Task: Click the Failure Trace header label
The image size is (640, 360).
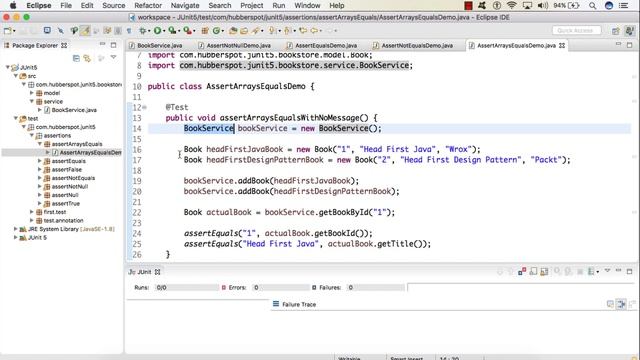Action: click(x=299, y=304)
